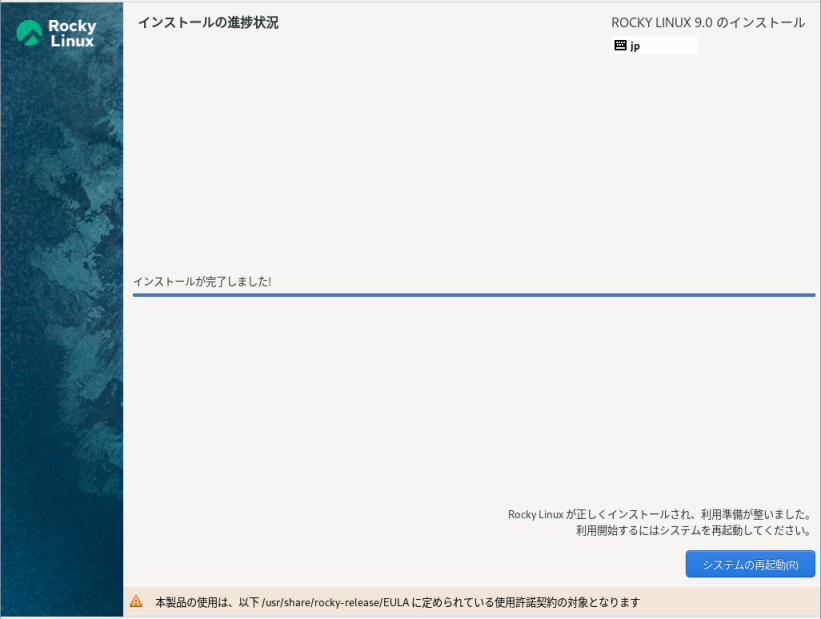Click the インストールの進捗状況 heading

click(208, 23)
